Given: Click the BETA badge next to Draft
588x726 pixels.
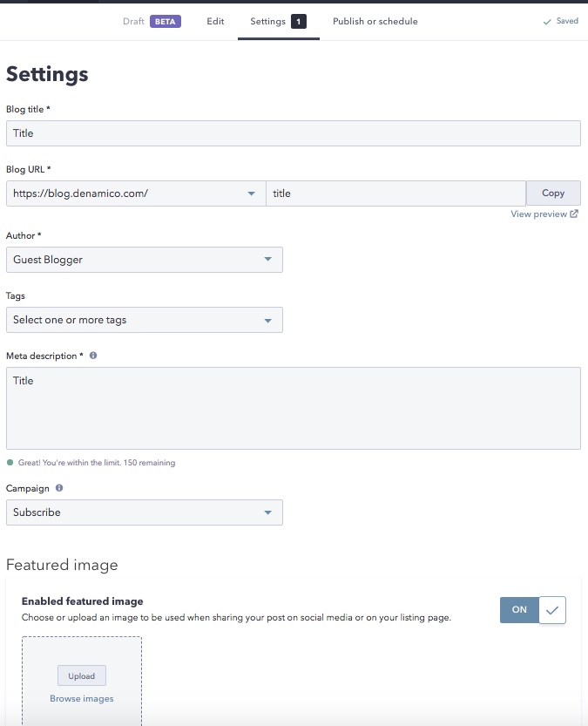Looking at the screenshot, I should tap(166, 21).
